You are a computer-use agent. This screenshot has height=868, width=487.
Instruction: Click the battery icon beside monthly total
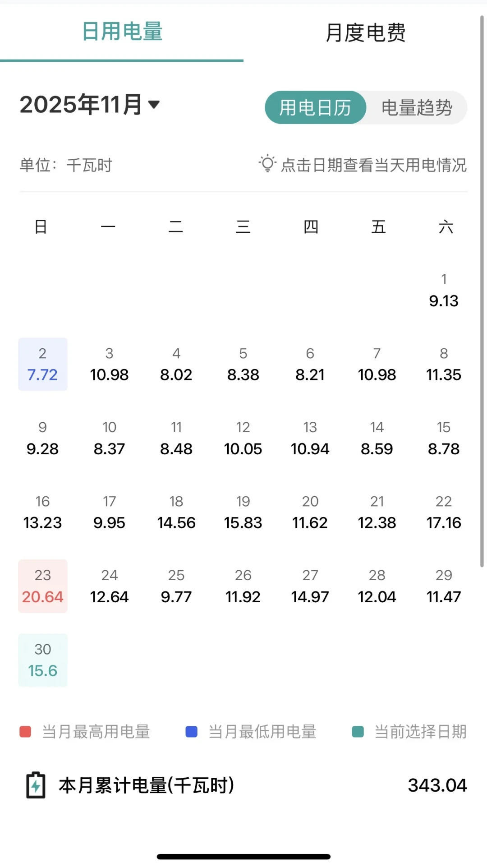[36, 785]
